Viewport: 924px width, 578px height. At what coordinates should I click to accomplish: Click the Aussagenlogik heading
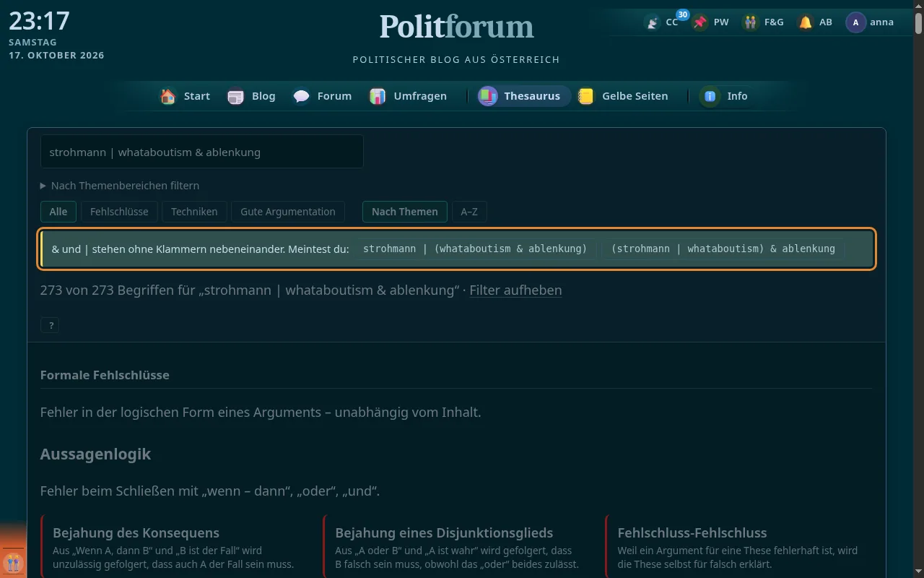tap(95, 454)
